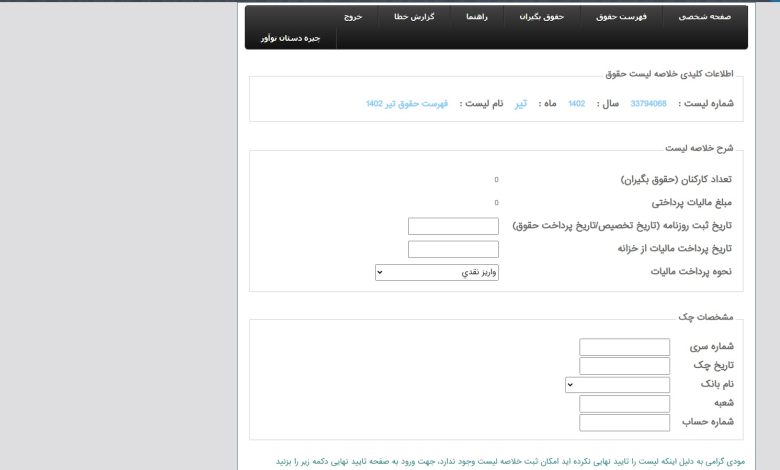Focus the تاریخ ثبت روزنامه date field
The width and height of the screenshot is (780, 470).
coord(453,226)
